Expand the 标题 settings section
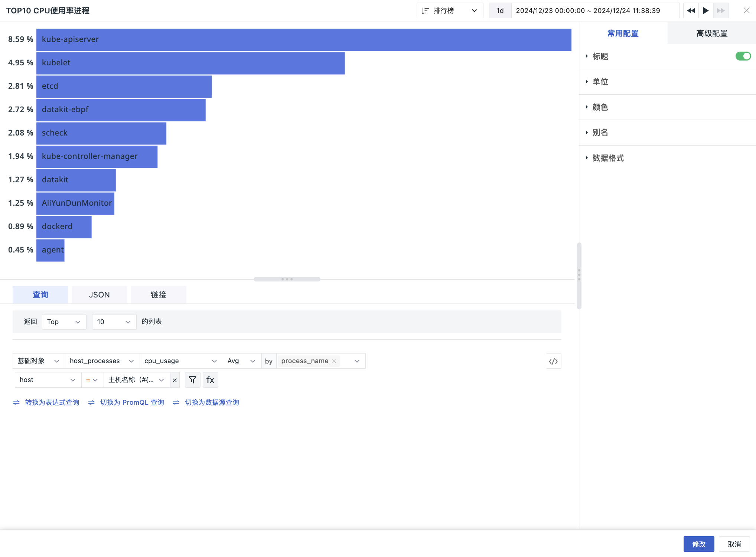Image resolution: width=756 pixels, height=557 pixels. click(x=600, y=56)
